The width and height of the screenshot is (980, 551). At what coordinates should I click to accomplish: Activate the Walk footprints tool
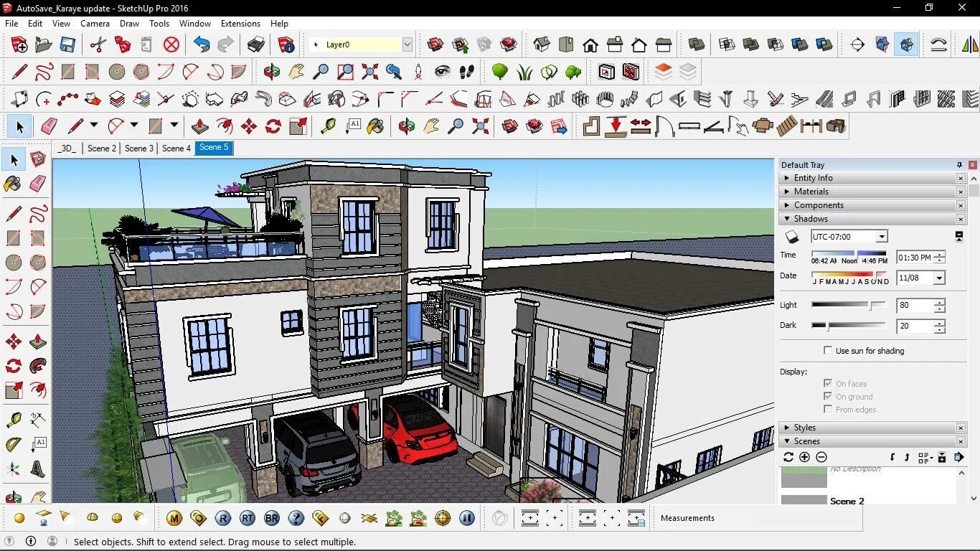tap(467, 72)
